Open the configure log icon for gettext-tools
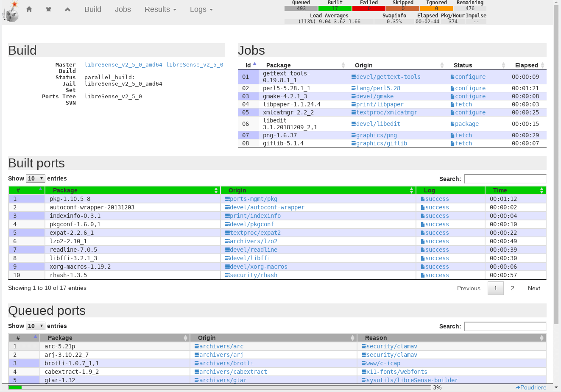 pos(452,77)
